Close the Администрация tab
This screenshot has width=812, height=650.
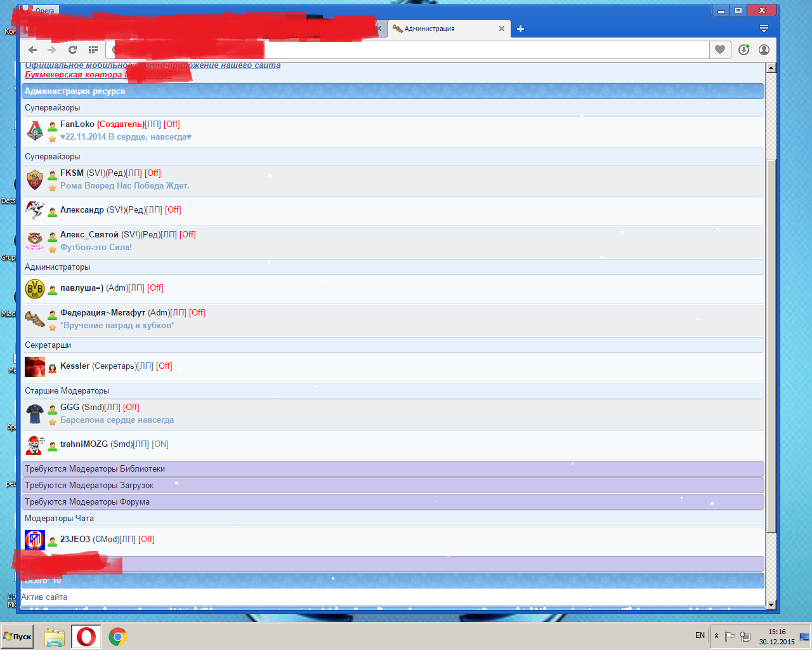pos(502,29)
